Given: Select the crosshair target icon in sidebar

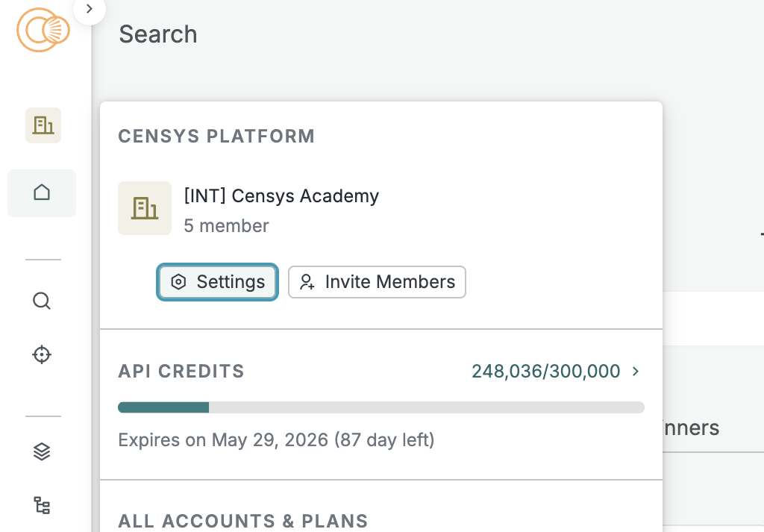Looking at the screenshot, I should [42, 354].
